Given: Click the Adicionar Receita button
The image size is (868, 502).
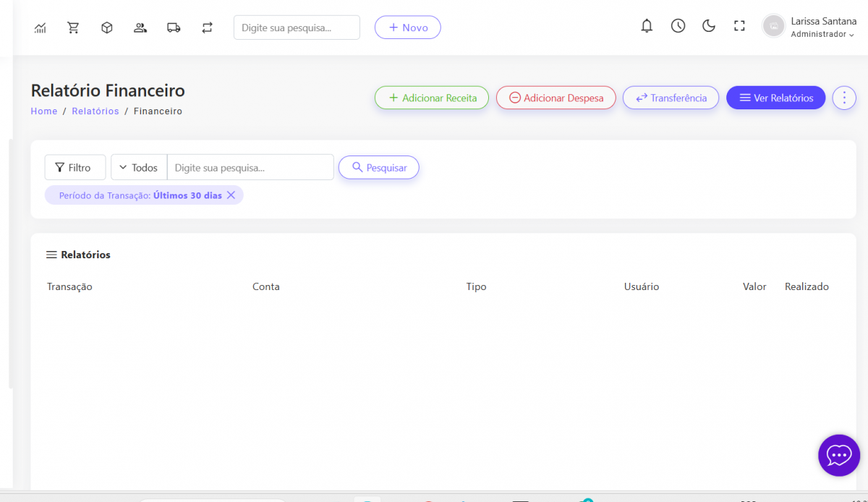Looking at the screenshot, I should tap(432, 98).
